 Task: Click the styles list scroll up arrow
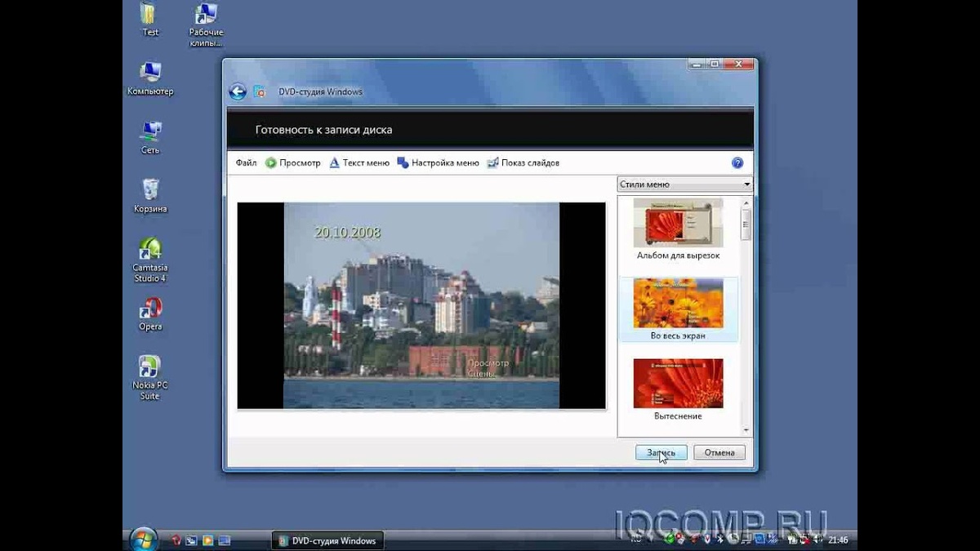tap(746, 202)
